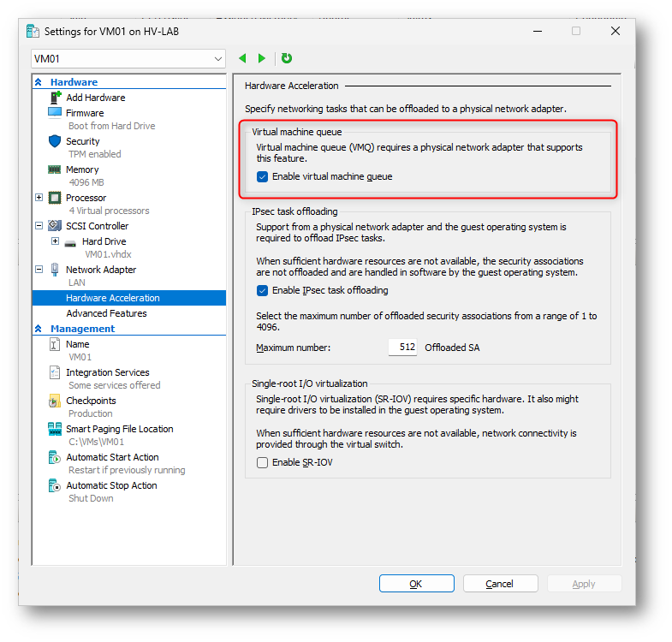The image size is (672, 642).
Task: Open the VM01 virtual machine dropdown
Action: [128, 59]
